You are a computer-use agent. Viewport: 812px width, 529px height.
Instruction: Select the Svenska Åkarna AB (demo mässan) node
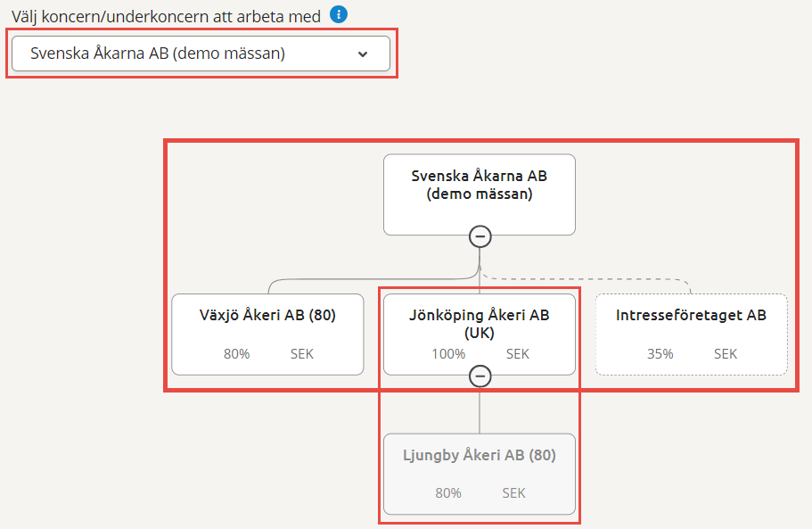click(480, 194)
